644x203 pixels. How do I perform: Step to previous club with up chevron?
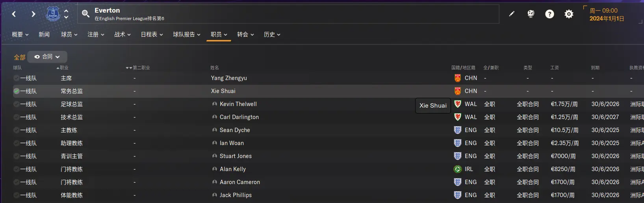pos(66,11)
